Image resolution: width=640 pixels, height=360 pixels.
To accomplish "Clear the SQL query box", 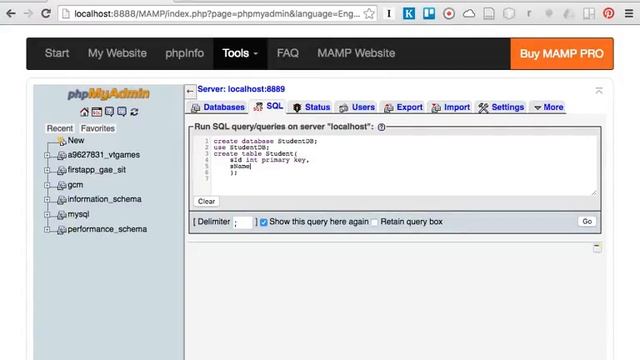I will pyautogui.click(x=206, y=202).
